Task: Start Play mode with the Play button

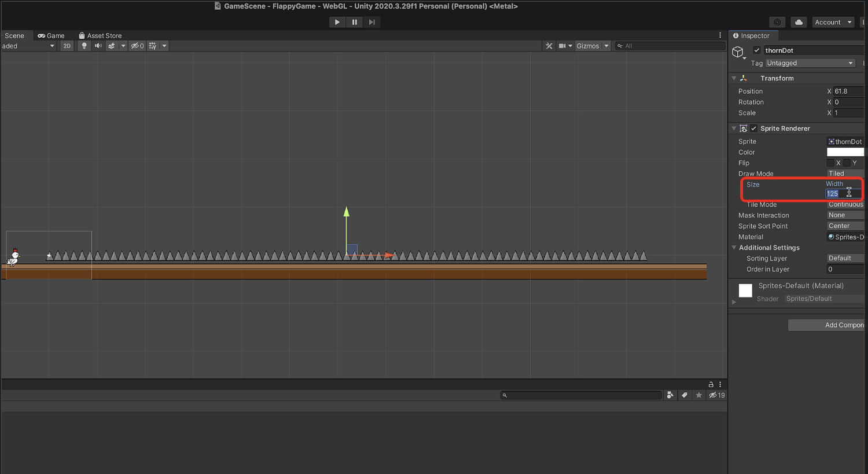Action: pos(337,22)
